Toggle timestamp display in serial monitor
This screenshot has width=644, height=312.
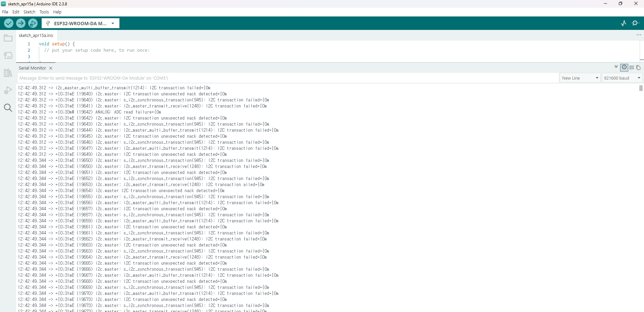click(624, 68)
